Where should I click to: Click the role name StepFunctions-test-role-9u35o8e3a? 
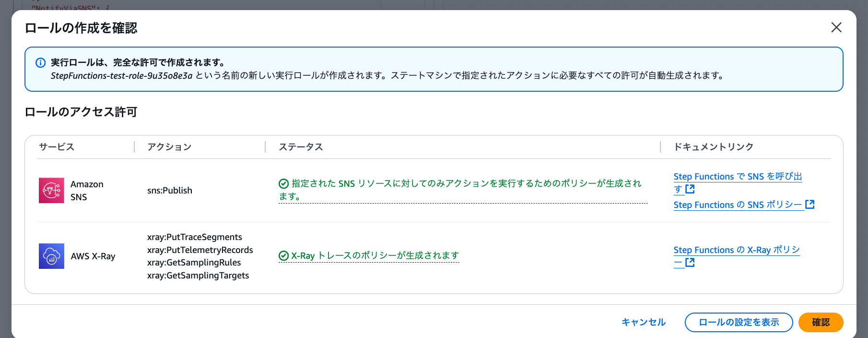coord(122,75)
